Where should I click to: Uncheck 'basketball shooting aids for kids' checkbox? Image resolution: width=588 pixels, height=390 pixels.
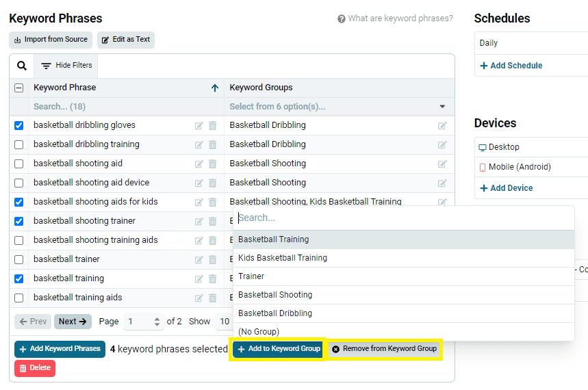(18, 202)
